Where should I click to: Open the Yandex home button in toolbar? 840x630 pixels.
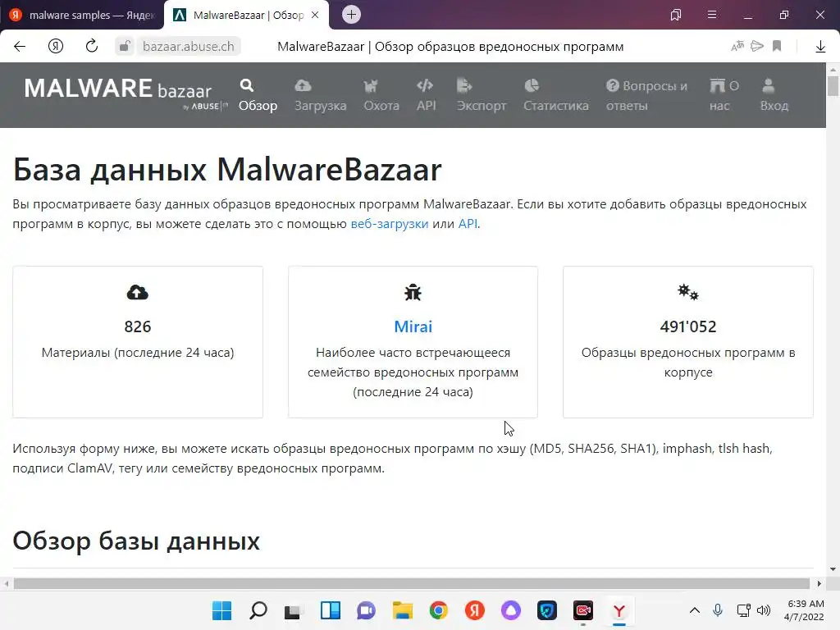tap(56, 47)
